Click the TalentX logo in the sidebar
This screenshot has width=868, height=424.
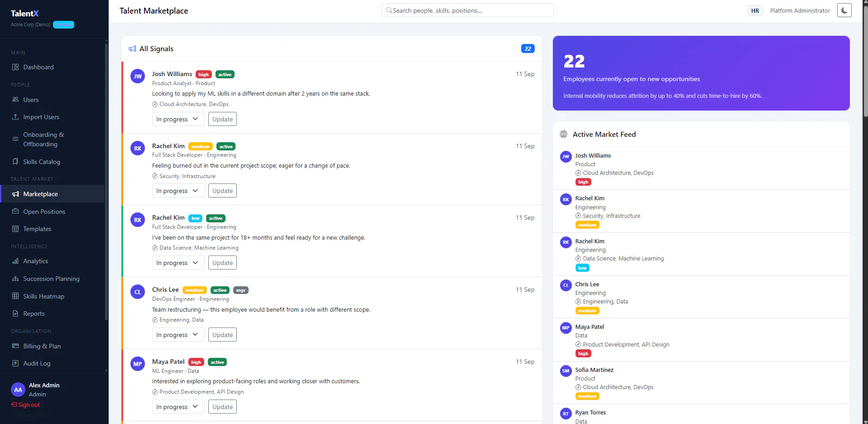coord(25,14)
